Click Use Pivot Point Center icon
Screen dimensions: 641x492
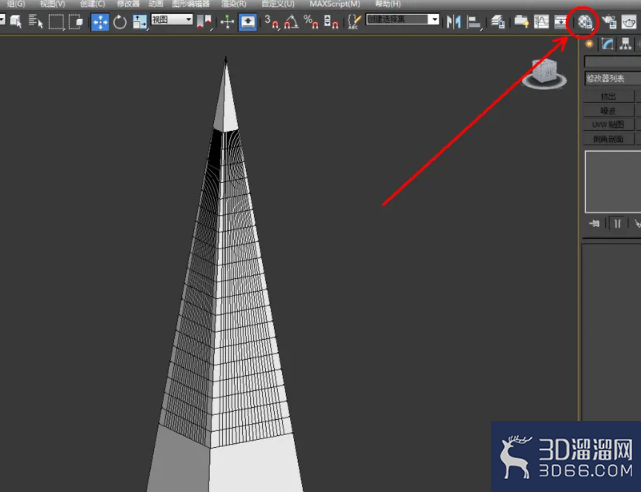(204, 22)
